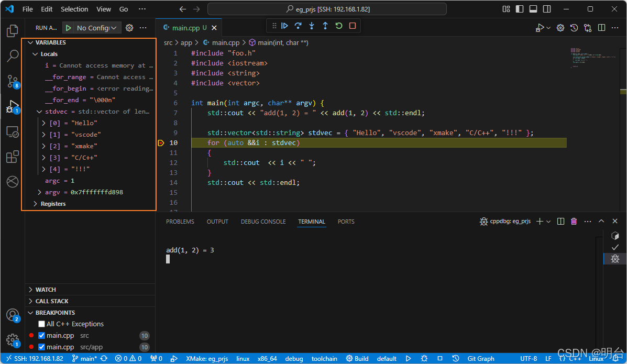Open the Edit menu
The image size is (627, 364).
tap(47, 9)
